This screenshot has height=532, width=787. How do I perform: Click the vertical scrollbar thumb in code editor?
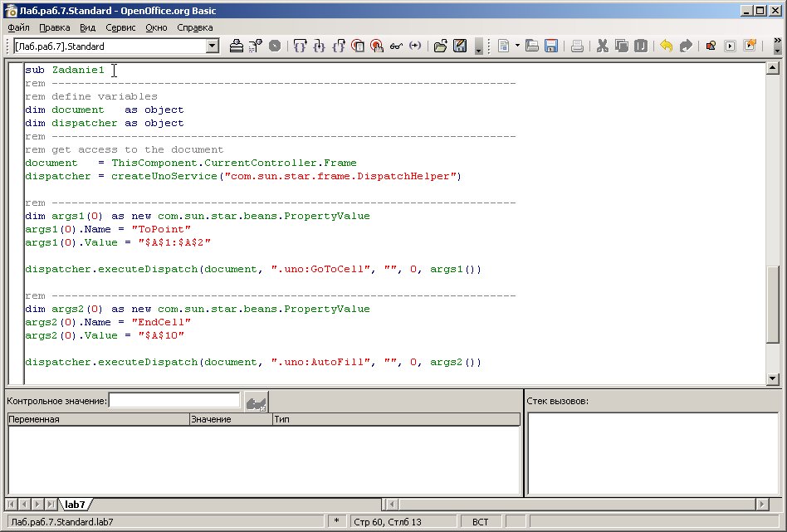(773, 303)
